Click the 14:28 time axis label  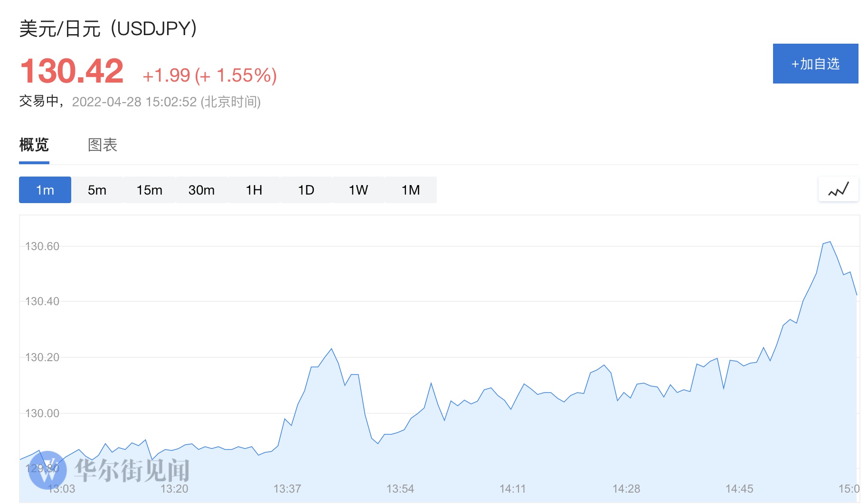[626, 489]
